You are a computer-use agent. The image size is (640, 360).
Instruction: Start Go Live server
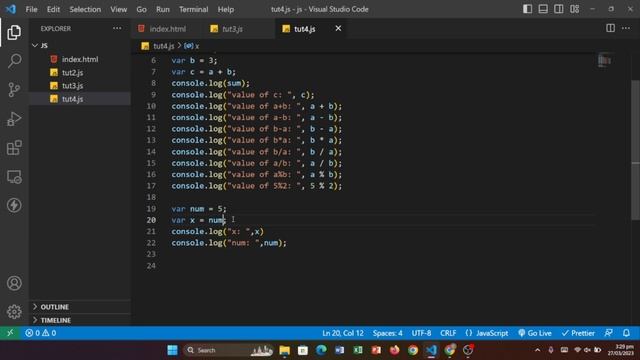click(535, 333)
